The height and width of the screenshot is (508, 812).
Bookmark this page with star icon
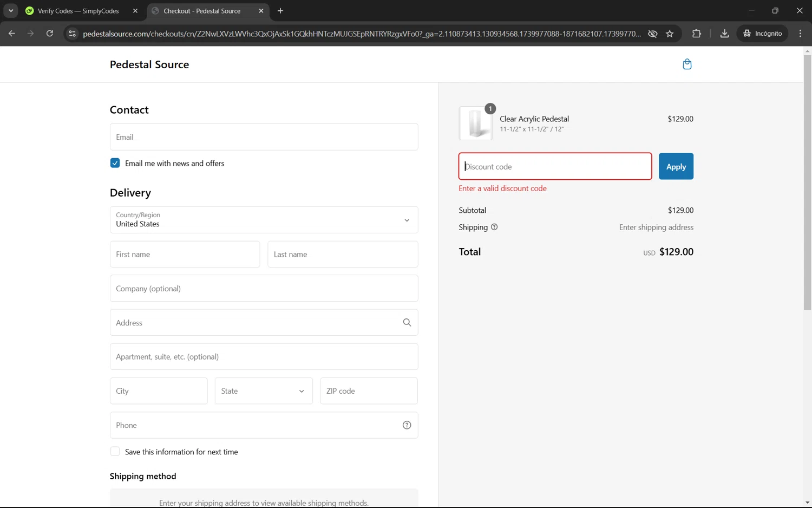[x=670, y=34]
